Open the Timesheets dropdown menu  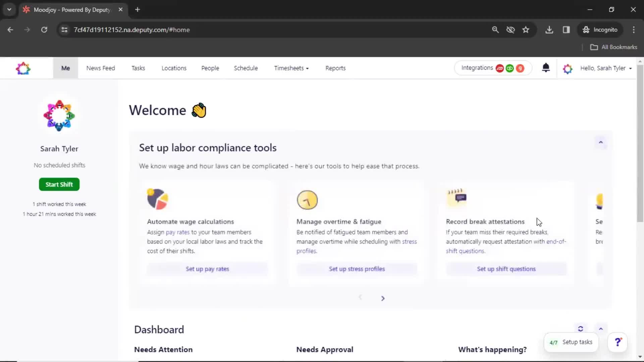[x=291, y=68]
